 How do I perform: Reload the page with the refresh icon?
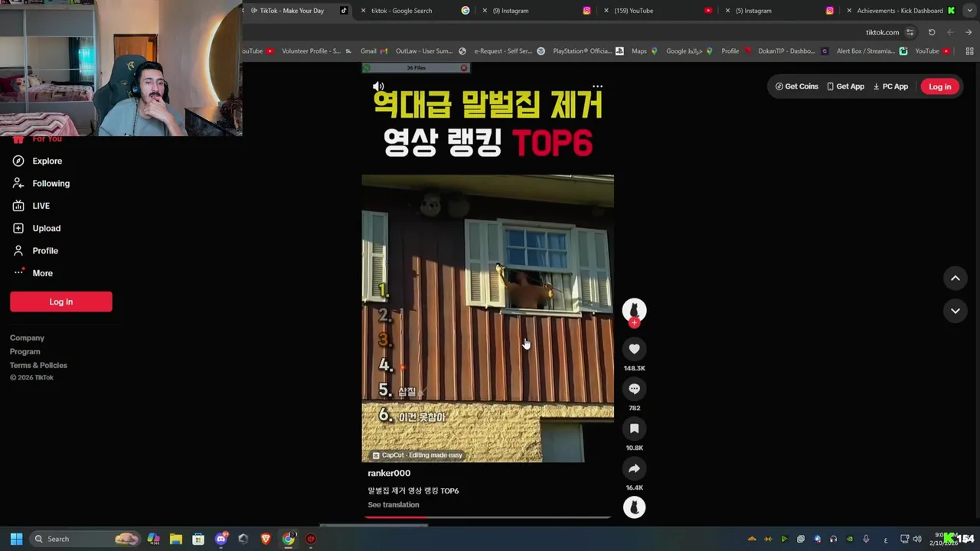(x=932, y=32)
